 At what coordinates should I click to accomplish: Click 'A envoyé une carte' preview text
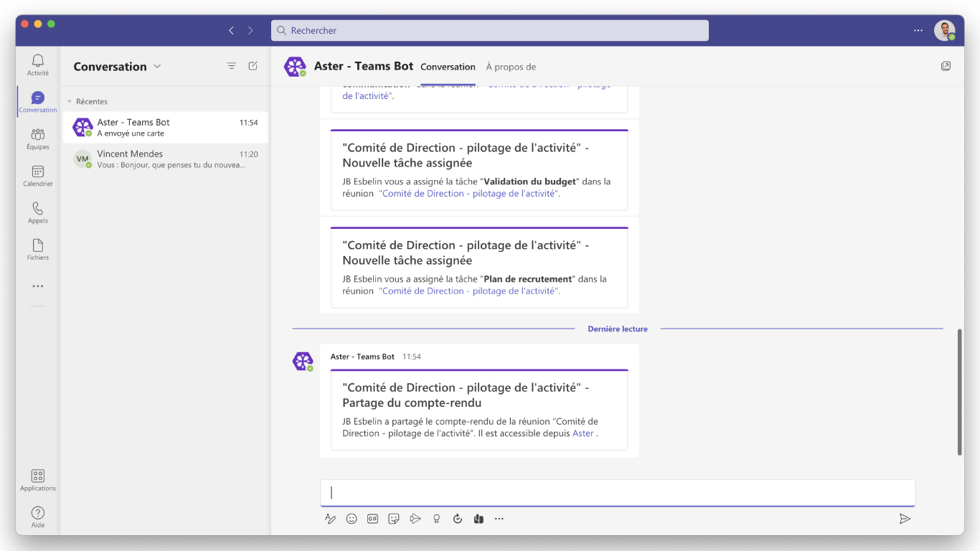point(131,133)
